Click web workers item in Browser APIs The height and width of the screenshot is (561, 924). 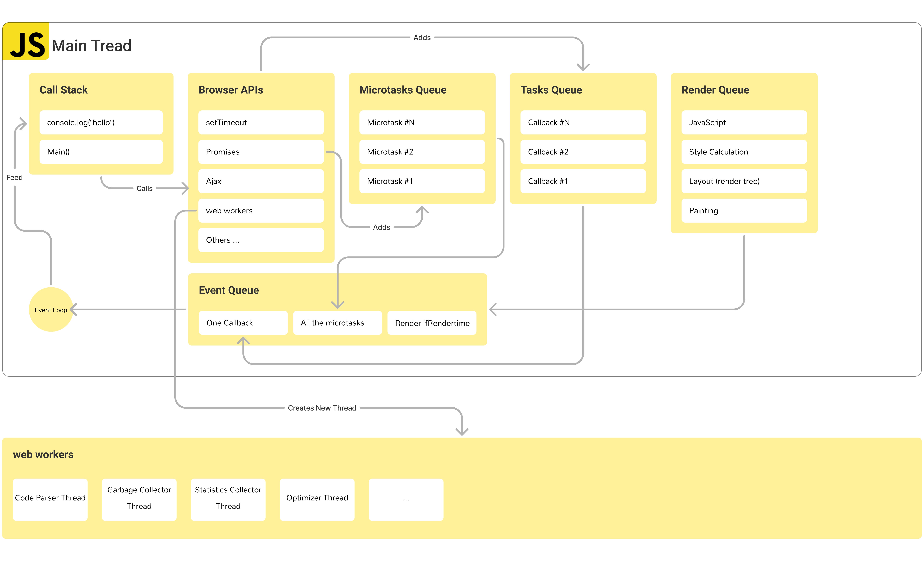tap(261, 210)
